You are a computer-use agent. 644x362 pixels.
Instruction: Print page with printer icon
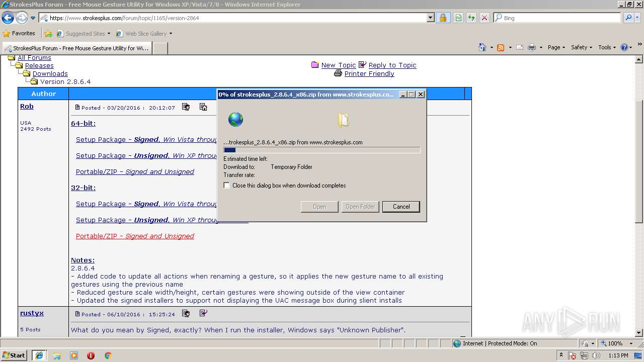532,47
